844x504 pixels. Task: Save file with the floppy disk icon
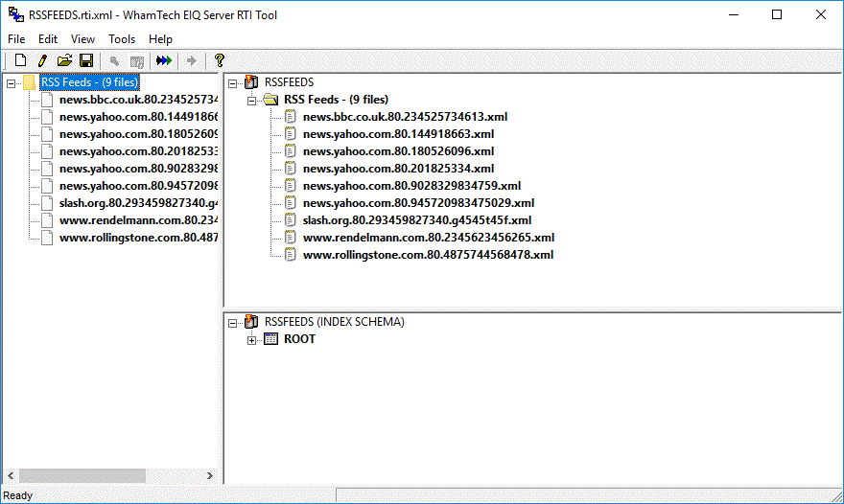86,60
